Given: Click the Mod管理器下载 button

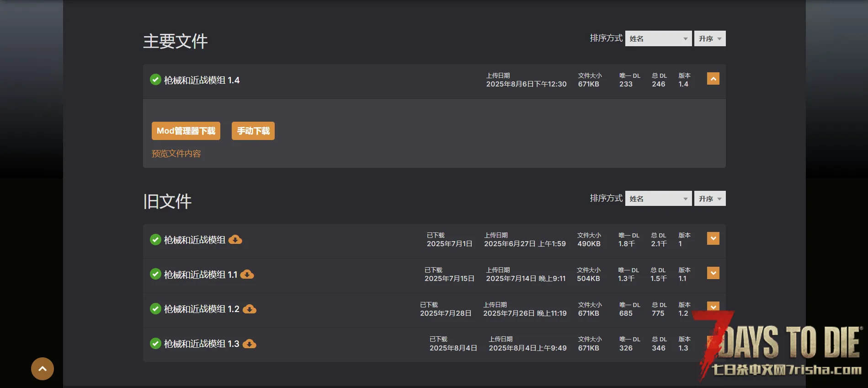Looking at the screenshot, I should (x=186, y=131).
